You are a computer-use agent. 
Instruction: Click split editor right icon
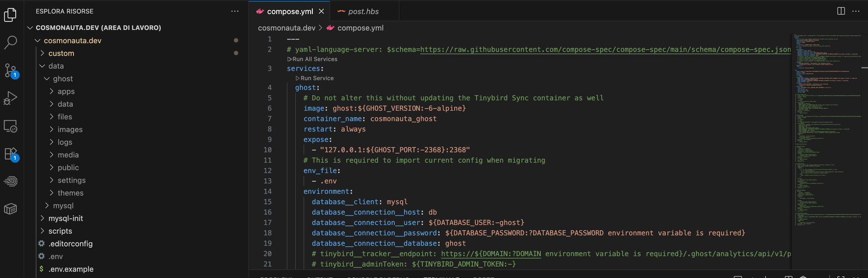(841, 11)
